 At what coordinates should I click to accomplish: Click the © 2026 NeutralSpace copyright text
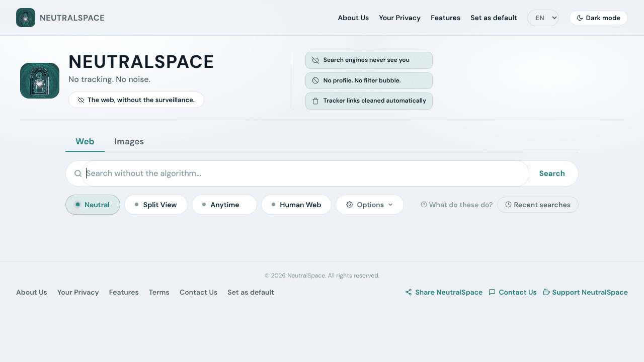pyautogui.click(x=322, y=276)
